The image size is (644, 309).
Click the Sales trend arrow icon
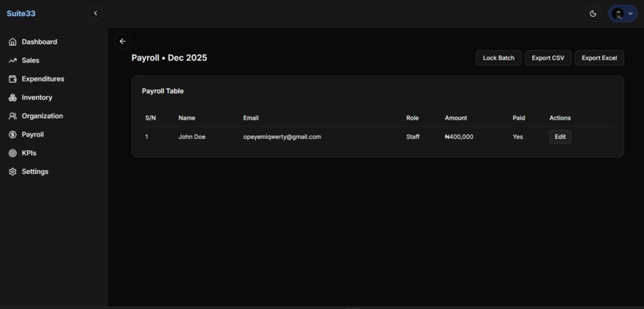pyautogui.click(x=13, y=61)
